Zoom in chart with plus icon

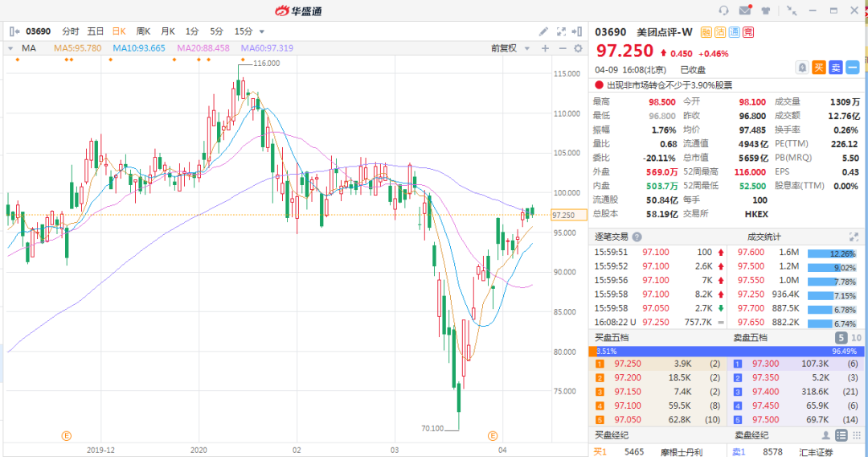545,48
